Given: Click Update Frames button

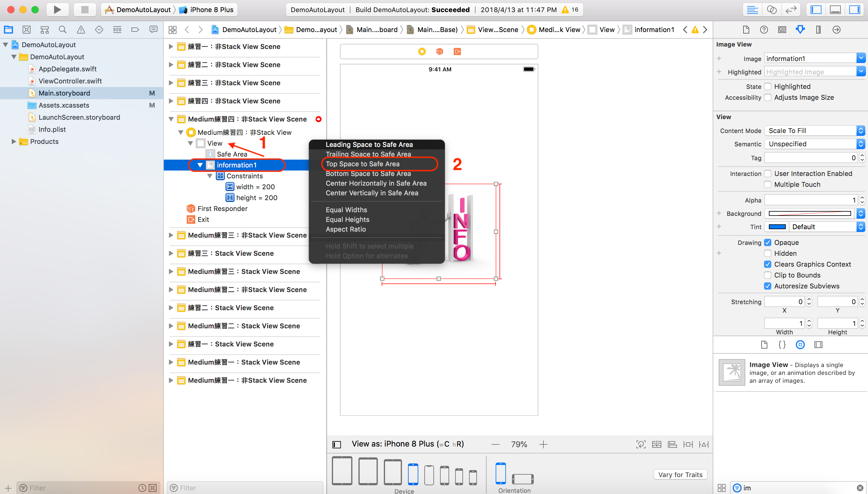Looking at the screenshot, I should 641,444.
